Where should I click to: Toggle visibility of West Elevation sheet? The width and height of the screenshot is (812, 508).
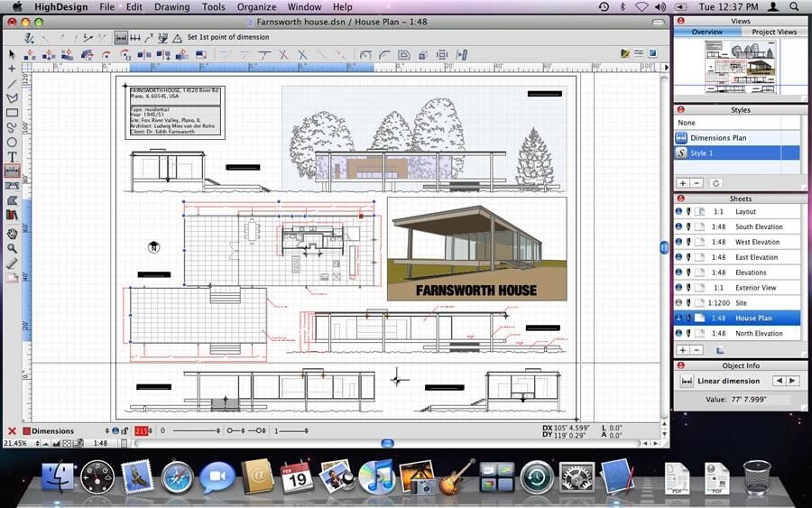pos(678,241)
